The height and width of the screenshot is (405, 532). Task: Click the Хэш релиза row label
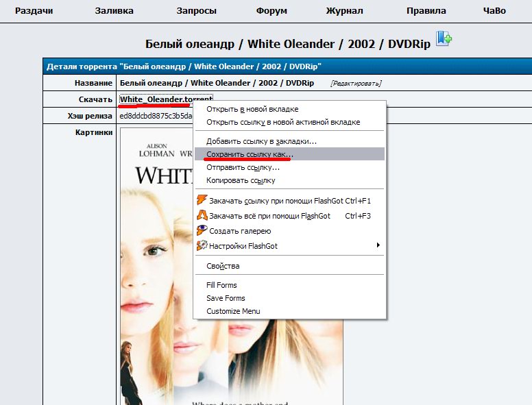point(90,116)
